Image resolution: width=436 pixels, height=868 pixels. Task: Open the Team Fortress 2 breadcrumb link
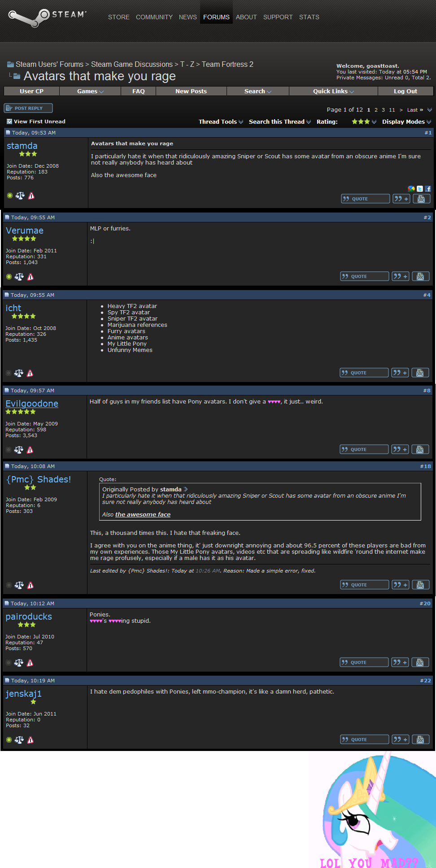(227, 64)
